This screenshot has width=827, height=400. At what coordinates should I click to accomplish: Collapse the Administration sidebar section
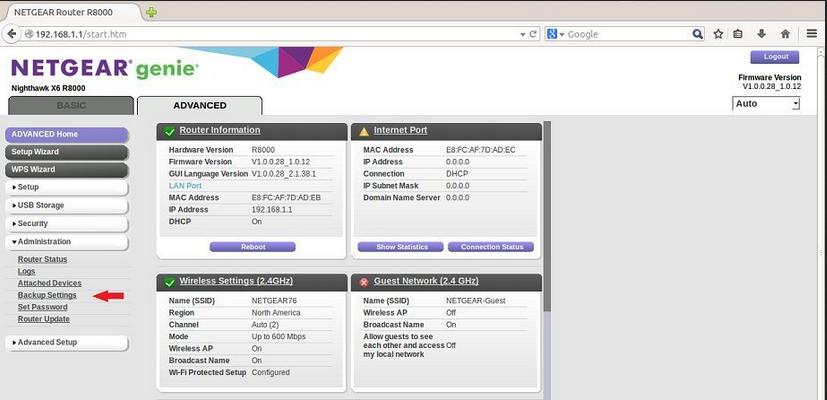66,242
